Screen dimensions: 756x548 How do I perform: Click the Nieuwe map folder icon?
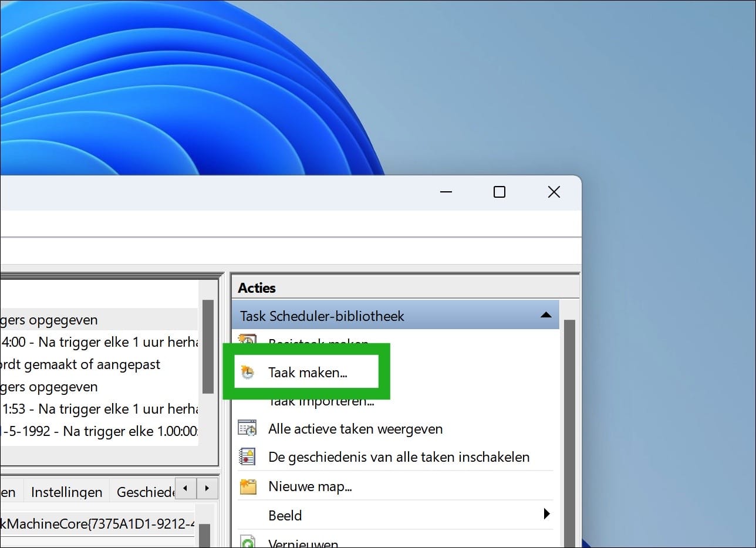(248, 486)
